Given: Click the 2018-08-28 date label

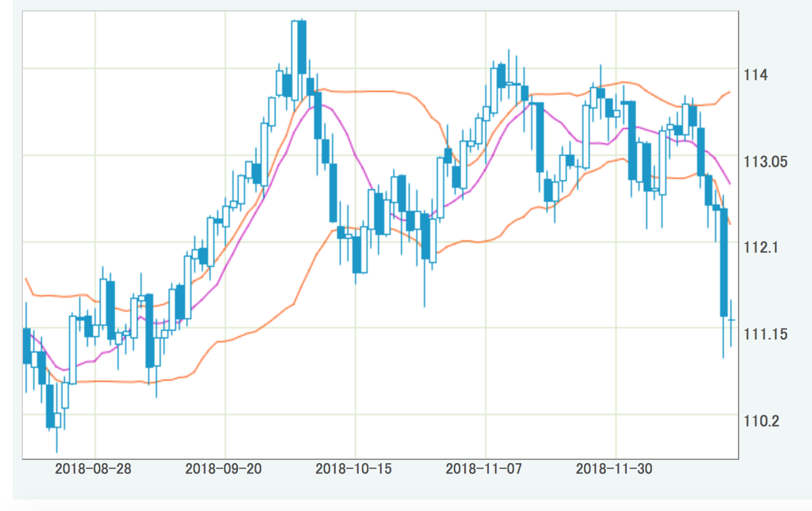Looking at the screenshot, I should [x=93, y=469].
